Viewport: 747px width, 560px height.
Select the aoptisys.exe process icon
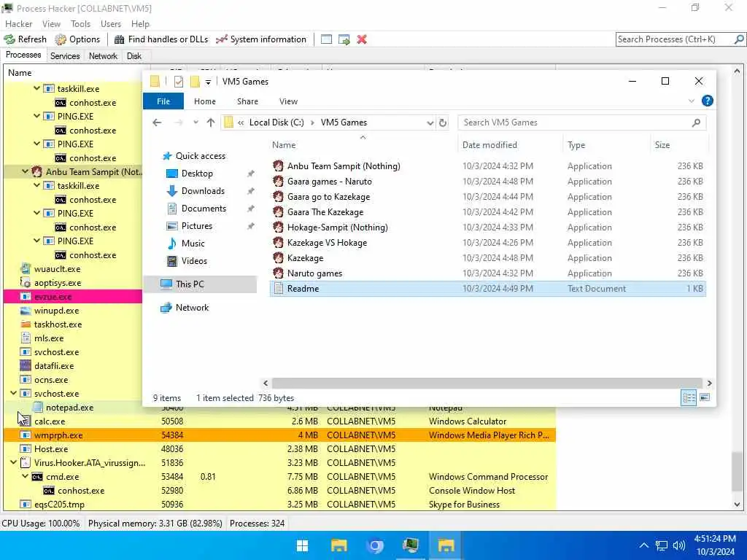coord(26,283)
